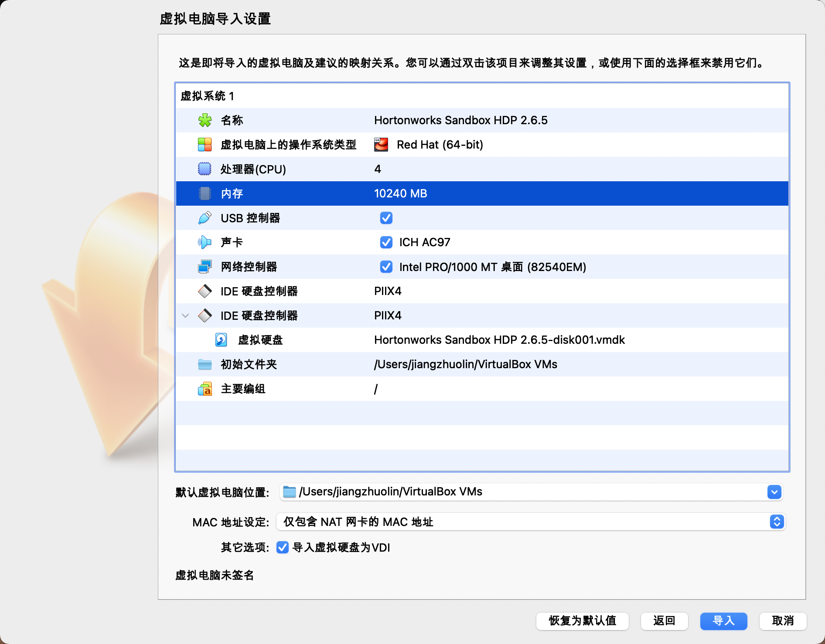Click the 处理器(CPU) label

pyautogui.click(x=253, y=169)
